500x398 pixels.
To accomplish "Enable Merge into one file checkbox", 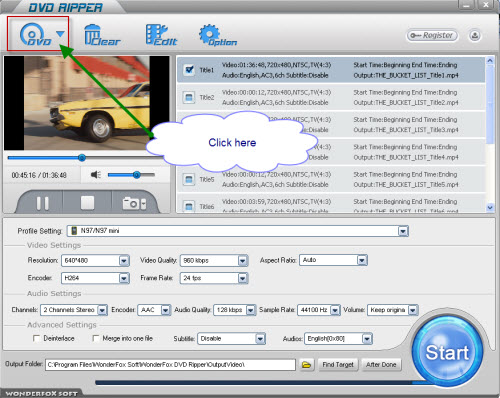I will pos(96,338).
